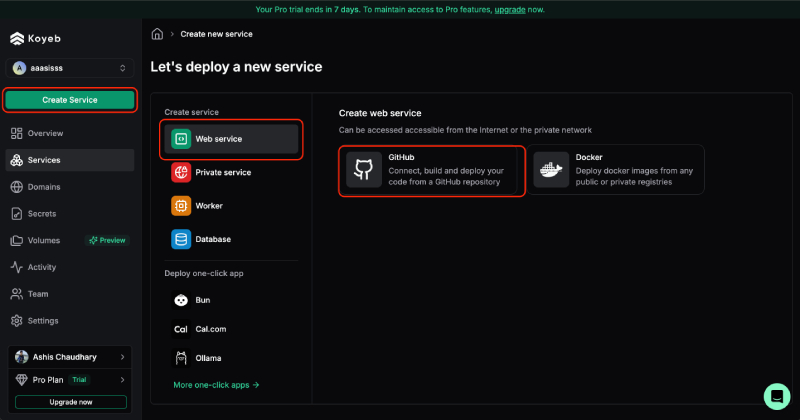This screenshot has width=800, height=420.
Task: Click the orange Worker chip icon
Action: pyautogui.click(x=181, y=206)
